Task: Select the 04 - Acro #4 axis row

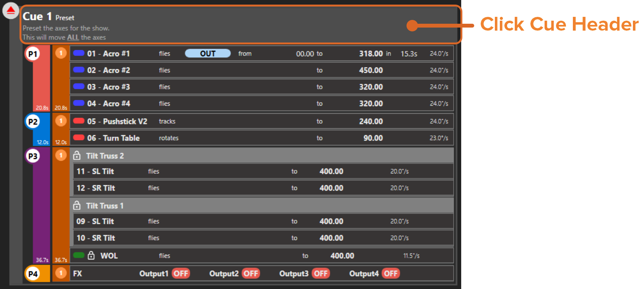Action: [x=262, y=104]
